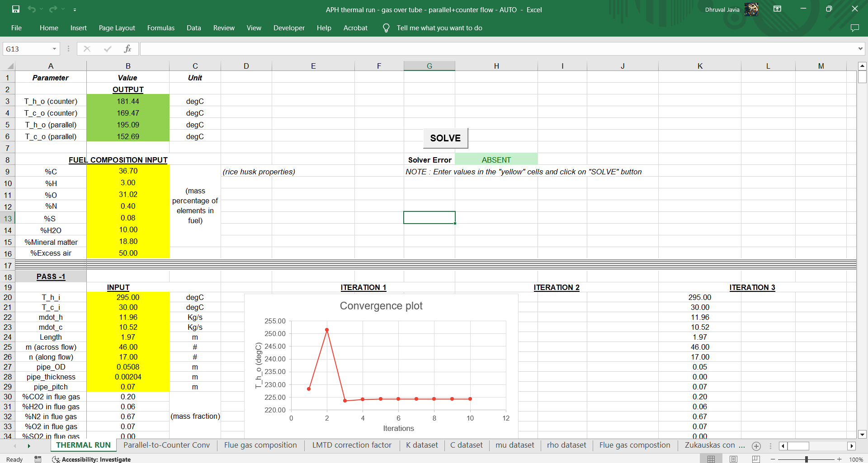Click Accessibility: Investigate in status bar
Viewport: 868px width, 463px height.
[x=92, y=459]
